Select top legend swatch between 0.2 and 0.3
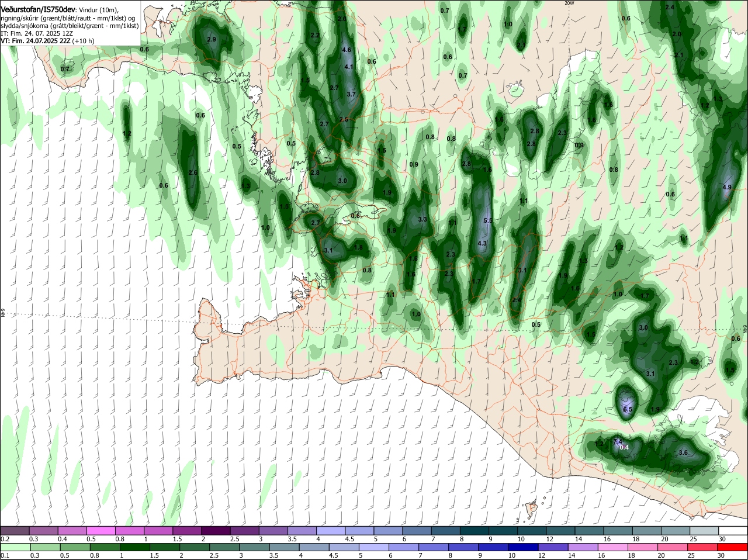This screenshot has height=560, width=748. (16, 531)
